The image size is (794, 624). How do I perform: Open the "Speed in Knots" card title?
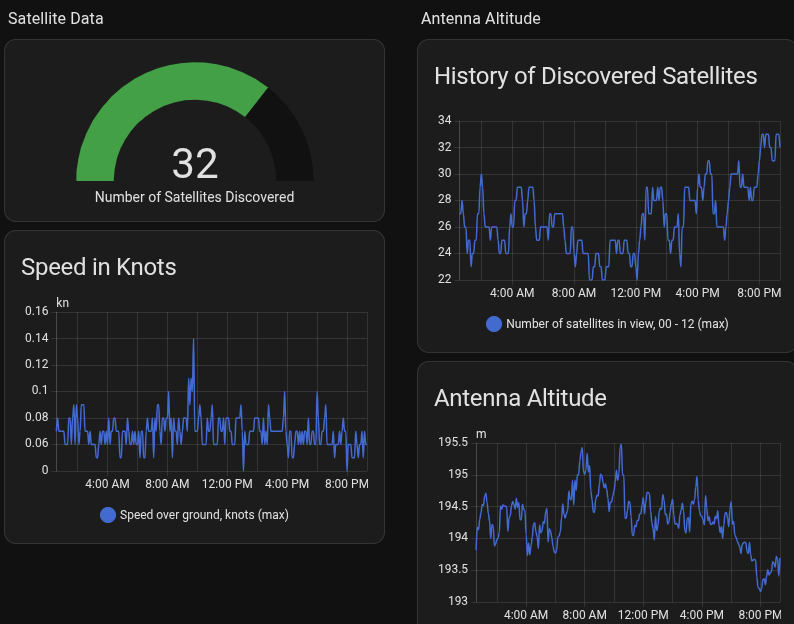[x=99, y=266]
